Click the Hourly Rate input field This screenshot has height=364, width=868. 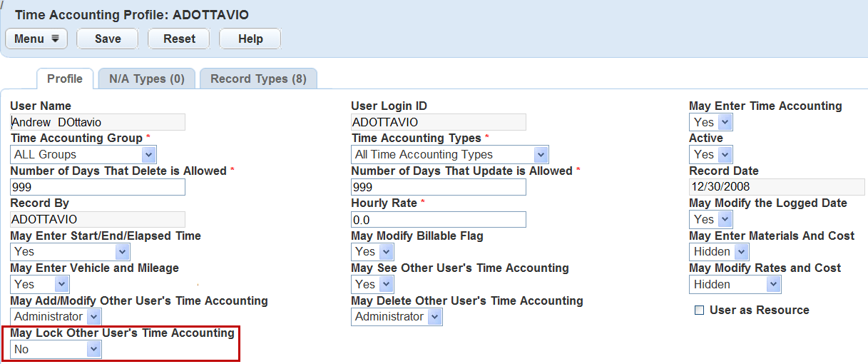[x=439, y=220]
